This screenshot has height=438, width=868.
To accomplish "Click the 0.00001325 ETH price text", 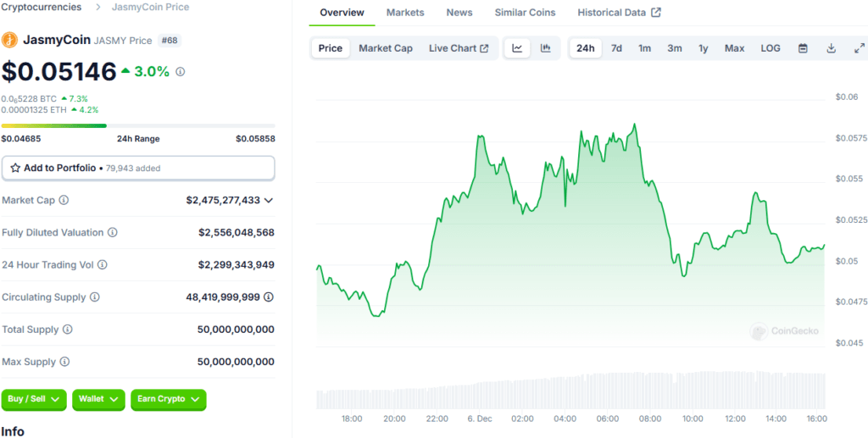I will [34, 110].
